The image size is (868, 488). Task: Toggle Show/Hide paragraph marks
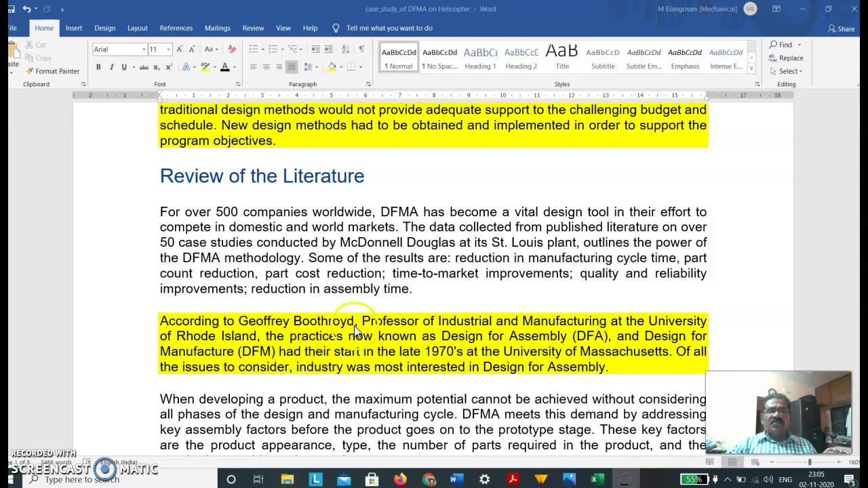coord(361,49)
